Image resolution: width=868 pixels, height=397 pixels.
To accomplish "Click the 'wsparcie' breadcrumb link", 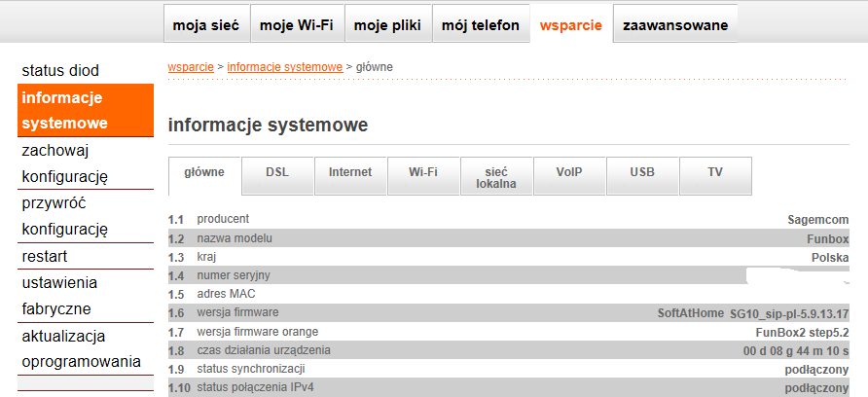I will point(191,66).
